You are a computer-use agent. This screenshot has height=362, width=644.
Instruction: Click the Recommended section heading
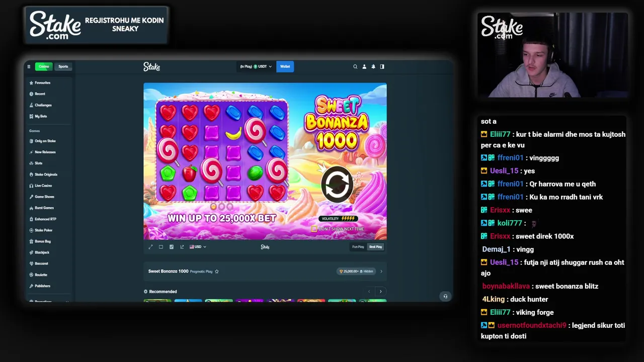click(x=163, y=292)
